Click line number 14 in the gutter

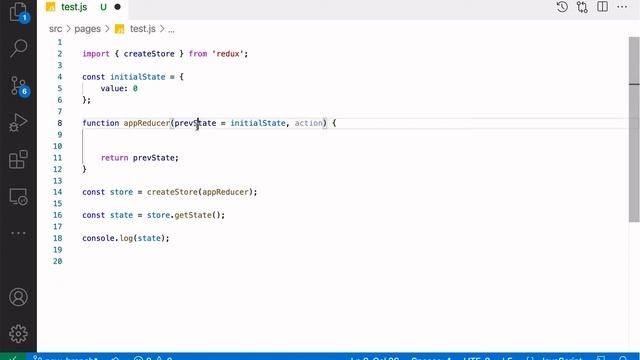click(58, 192)
